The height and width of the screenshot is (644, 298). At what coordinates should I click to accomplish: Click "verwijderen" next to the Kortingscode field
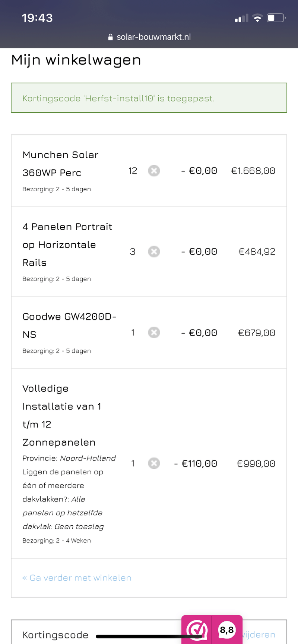(x=260, y=635)
